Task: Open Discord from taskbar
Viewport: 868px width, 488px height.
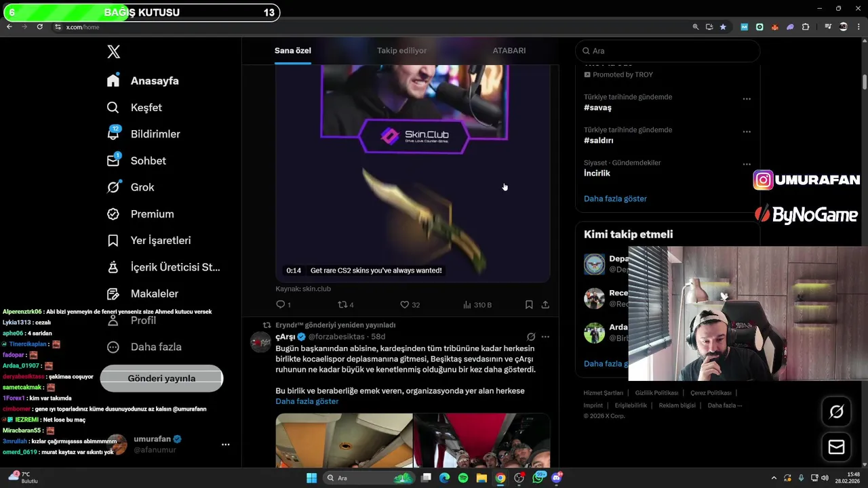Action: [557, 478]
